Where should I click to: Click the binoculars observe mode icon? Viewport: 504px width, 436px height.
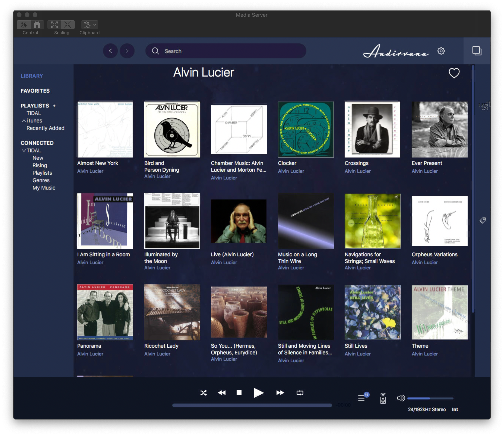pyautogui.click(x=37, y=25)
